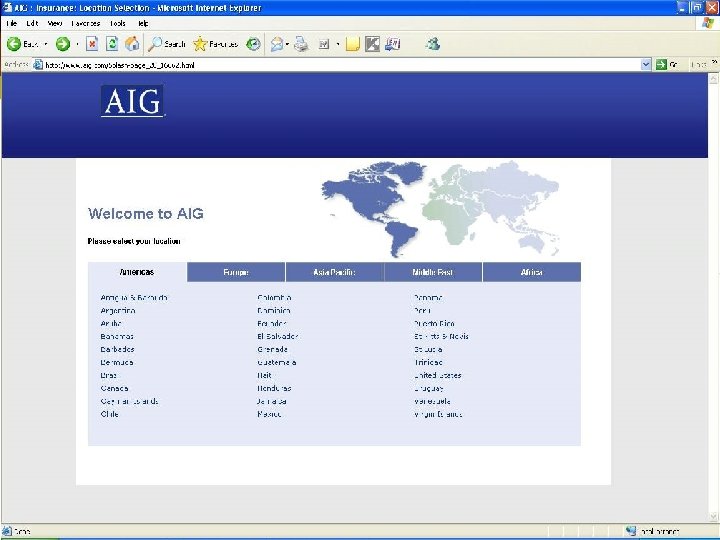Open the Edit menu

[x=32, y=23]
